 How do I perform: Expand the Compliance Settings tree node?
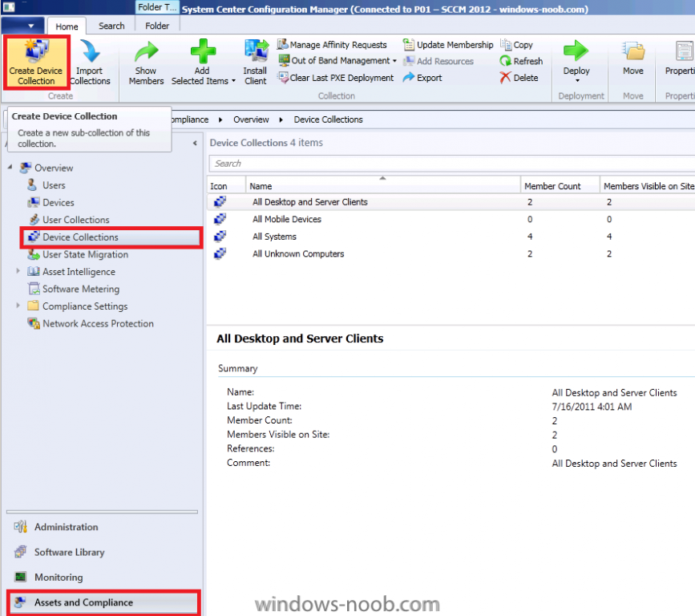pyautogui.click(x=18, y=306)
